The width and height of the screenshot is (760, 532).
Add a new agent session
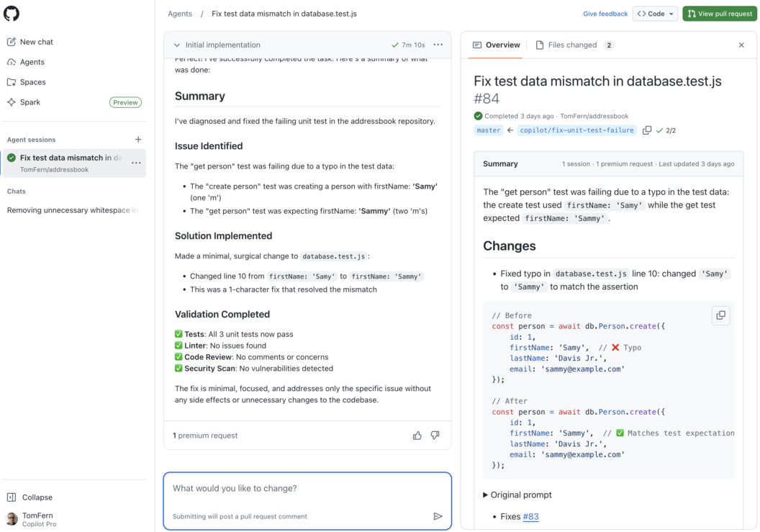tap(138, 140)
